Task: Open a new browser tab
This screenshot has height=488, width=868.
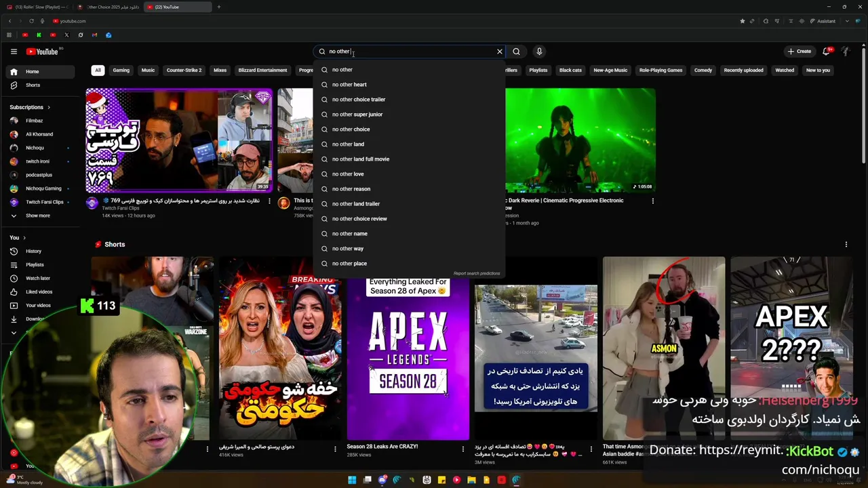Action: [x=218, y=7]
